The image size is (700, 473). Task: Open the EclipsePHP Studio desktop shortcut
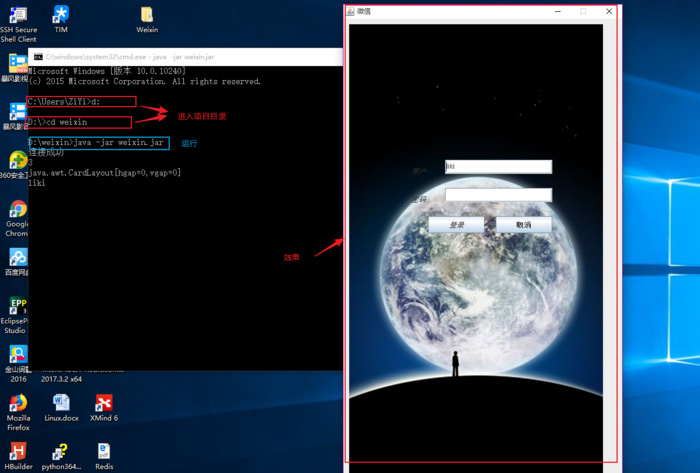click(15, 315)
